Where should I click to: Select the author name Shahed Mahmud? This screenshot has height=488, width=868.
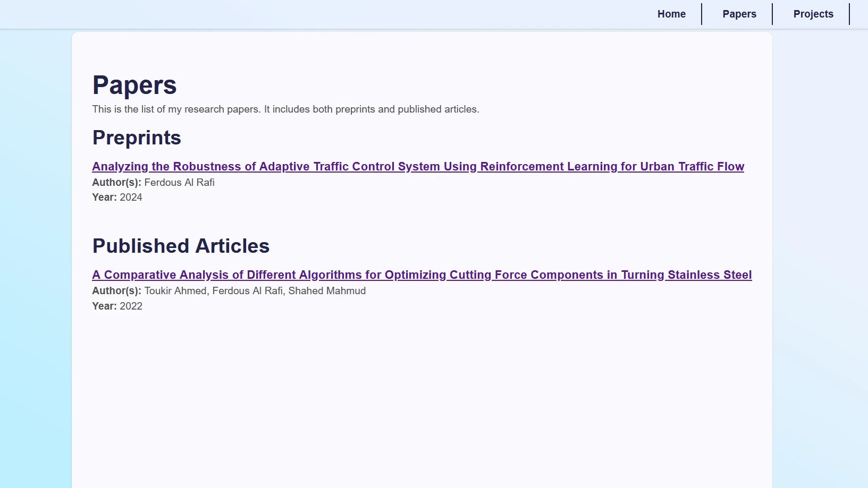[x=326, y=290]
